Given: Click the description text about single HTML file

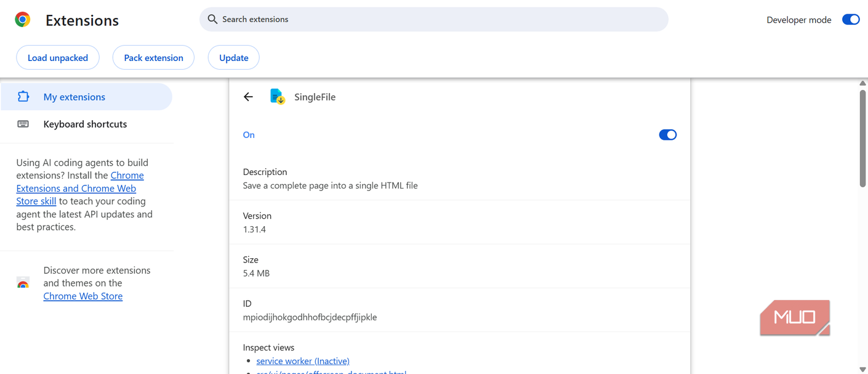Looking at the screenshot, I should [x=330, y=185].
